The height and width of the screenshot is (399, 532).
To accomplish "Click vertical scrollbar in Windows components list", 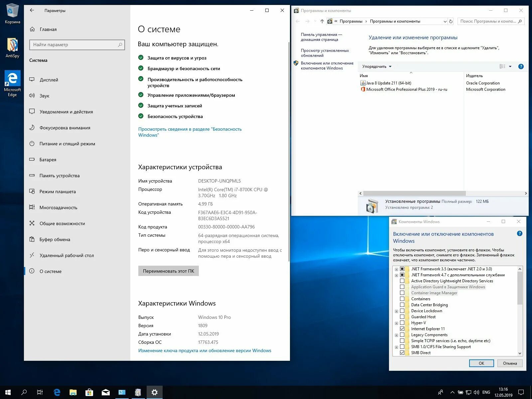I will (x=520, y=288).
